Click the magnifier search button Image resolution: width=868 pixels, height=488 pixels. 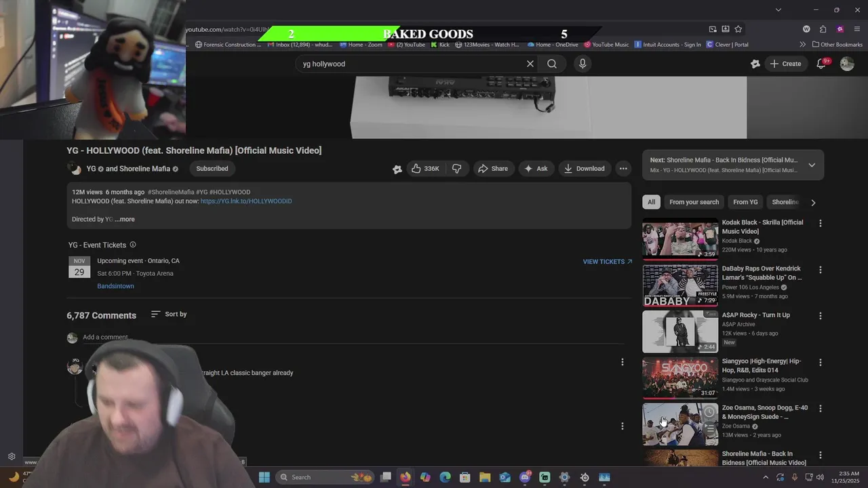pyautogui.click(x=552, y=64)
